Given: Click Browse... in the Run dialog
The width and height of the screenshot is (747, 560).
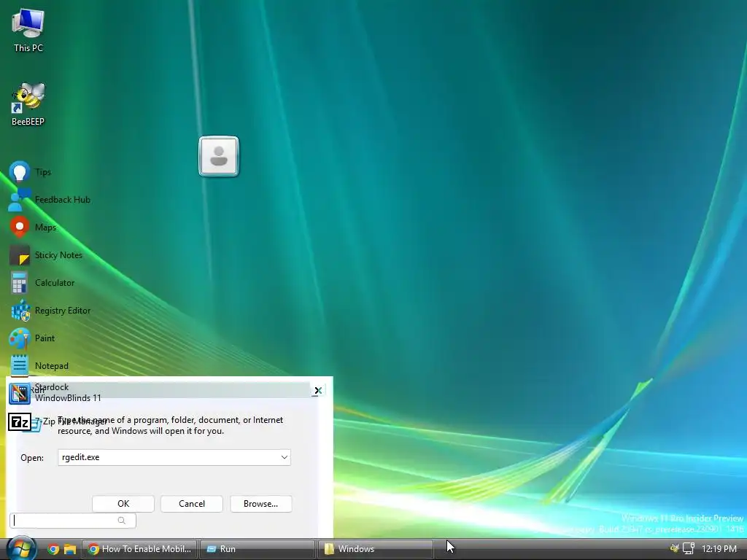Looking at the screenshot, I should 260,504.
